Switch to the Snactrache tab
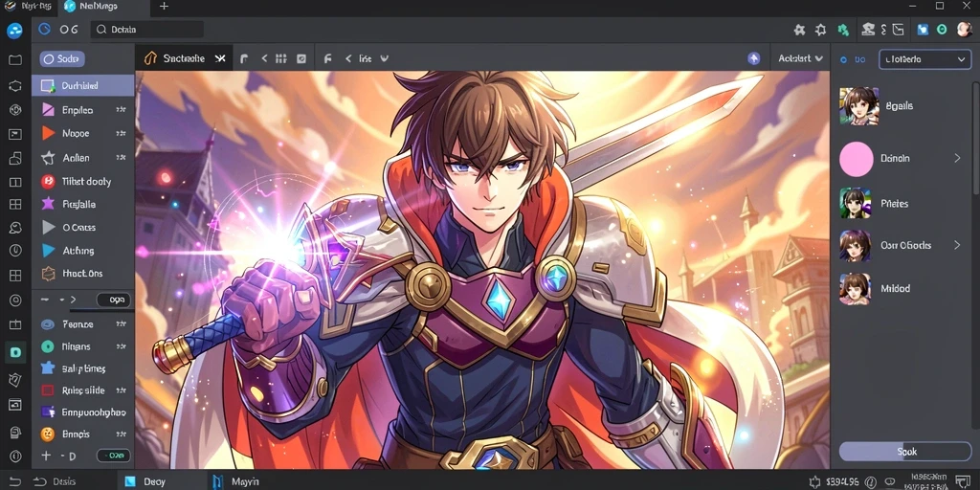 (184, 58)
